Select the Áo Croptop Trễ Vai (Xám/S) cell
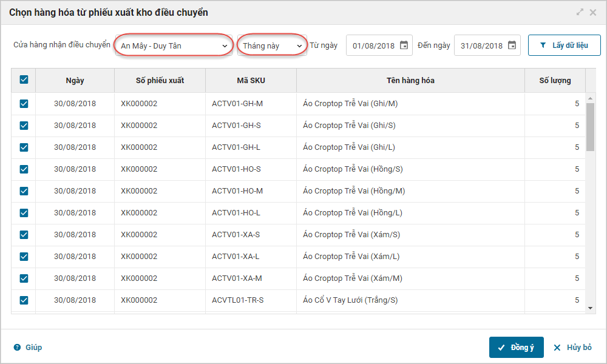The image size is (607, 364). pyautogui.click(x=410, y=235)
